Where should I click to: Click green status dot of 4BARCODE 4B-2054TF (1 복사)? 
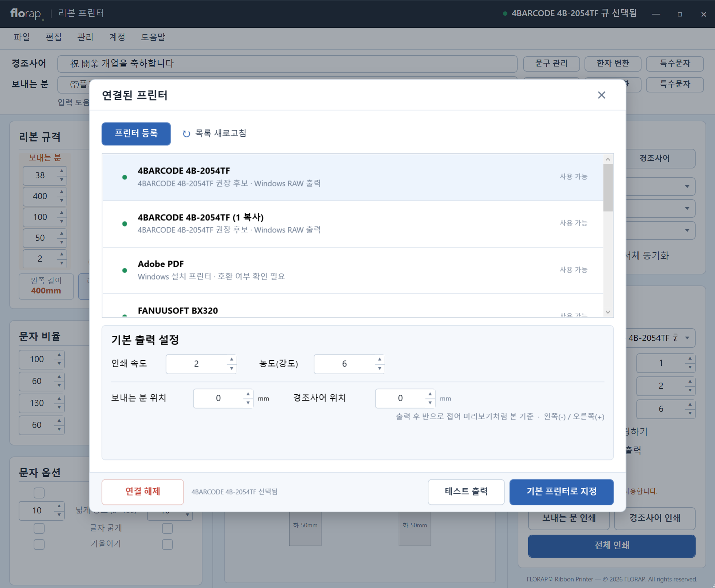point(125,224)
